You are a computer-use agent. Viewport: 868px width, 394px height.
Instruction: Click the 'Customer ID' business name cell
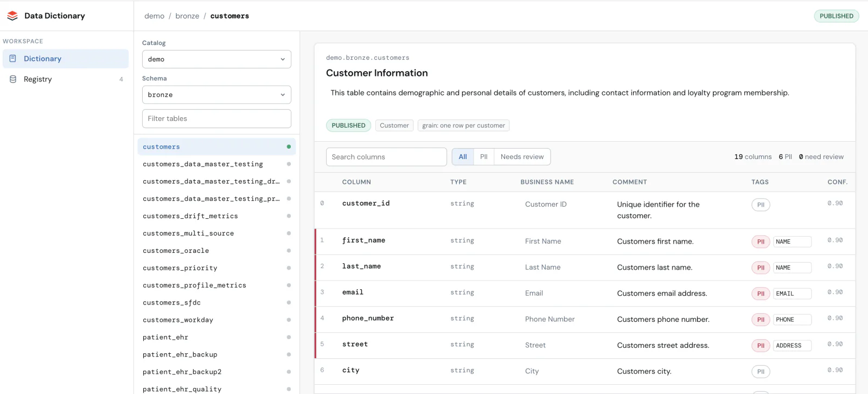546,205
